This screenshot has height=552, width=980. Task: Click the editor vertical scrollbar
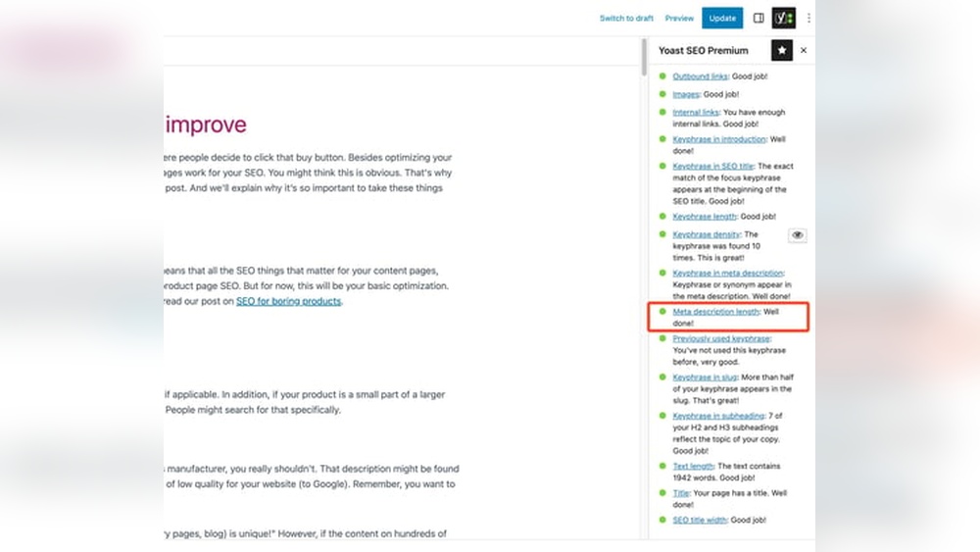click(x=643, y=59)
